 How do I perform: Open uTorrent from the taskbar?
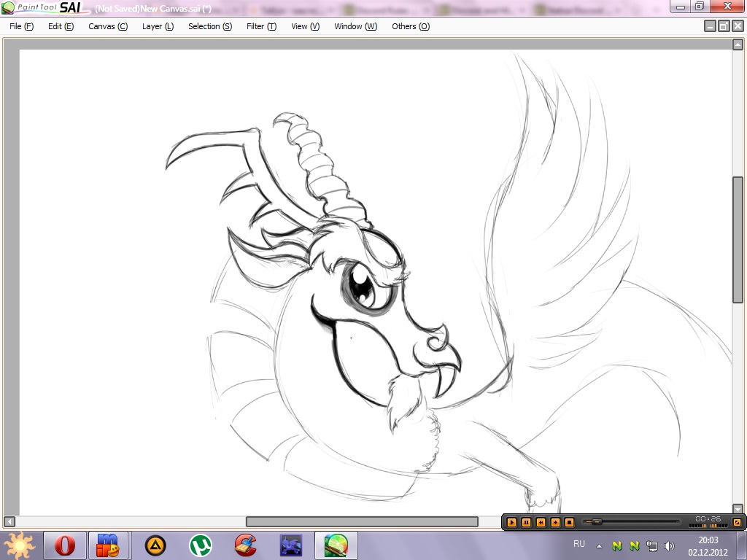(201, 545)
